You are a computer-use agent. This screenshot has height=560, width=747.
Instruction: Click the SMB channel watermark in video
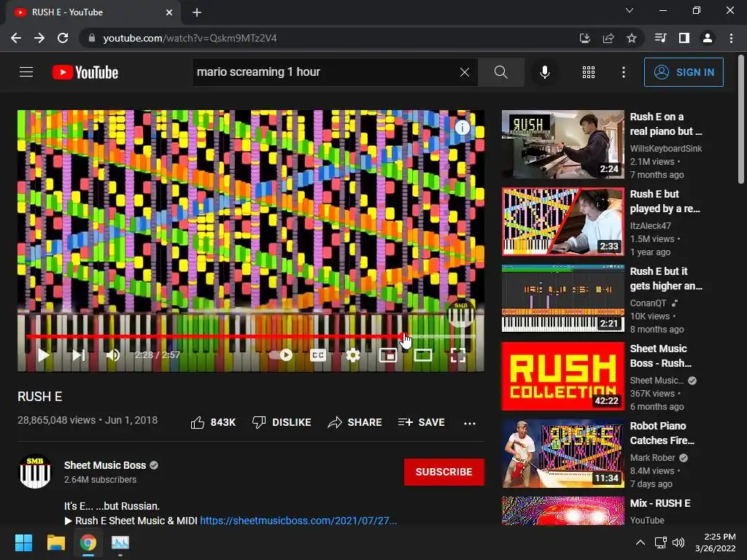click(x=461, y=314)
